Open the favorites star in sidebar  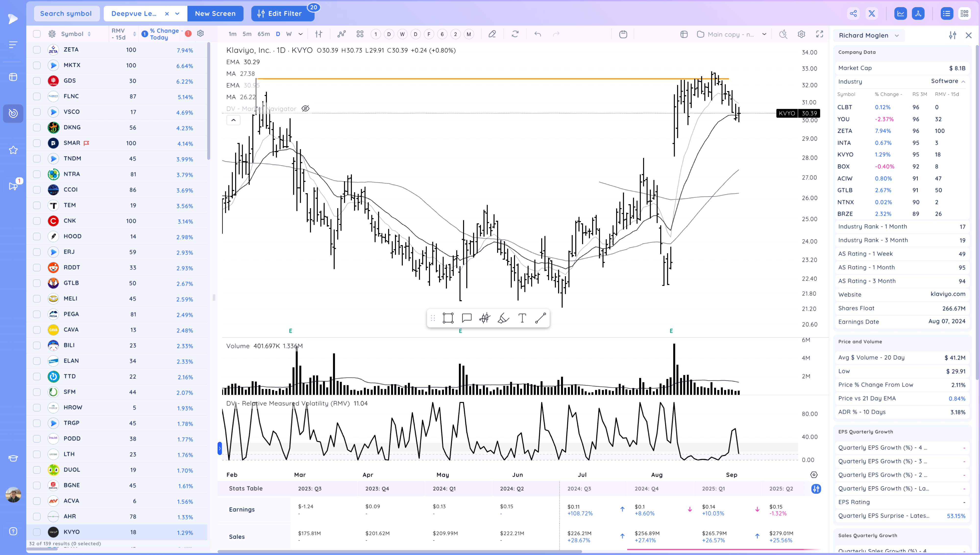[13, 150]
